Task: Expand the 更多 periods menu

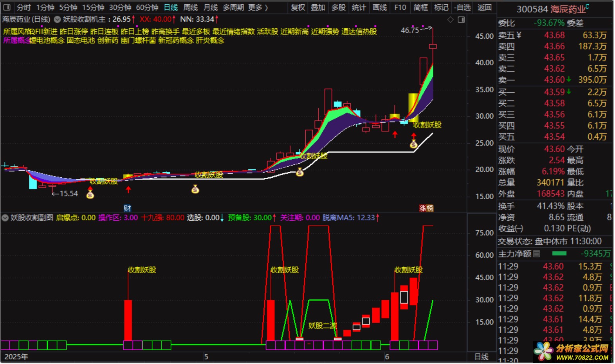Action: (258, 7)
